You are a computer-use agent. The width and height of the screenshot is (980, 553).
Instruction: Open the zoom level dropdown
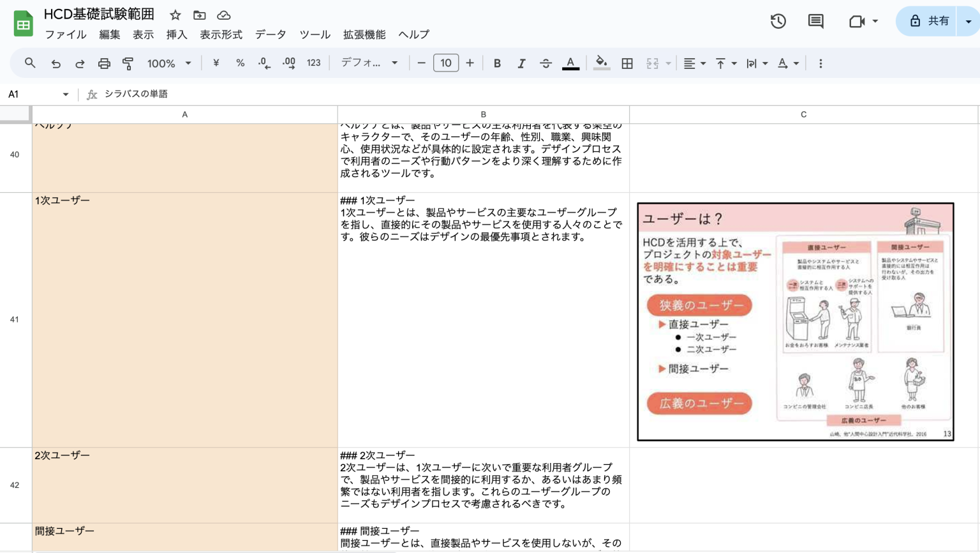[168, 63]
